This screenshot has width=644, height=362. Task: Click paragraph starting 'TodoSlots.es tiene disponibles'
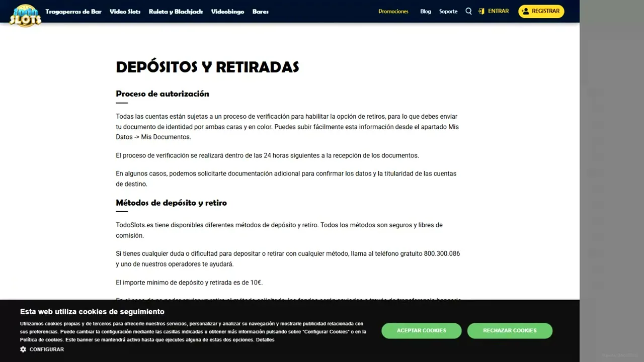coord(279,230)
